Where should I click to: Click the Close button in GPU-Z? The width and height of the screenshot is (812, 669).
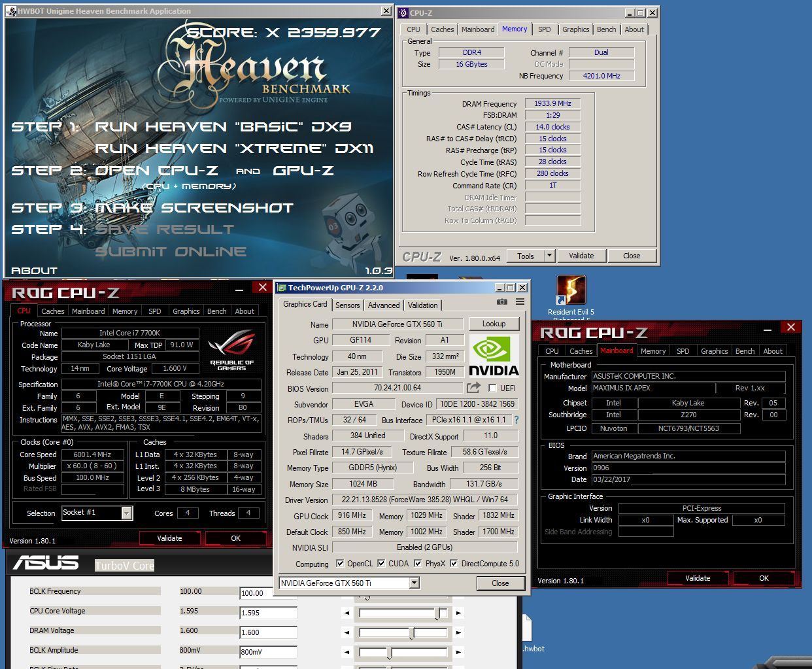coord(500,583)
